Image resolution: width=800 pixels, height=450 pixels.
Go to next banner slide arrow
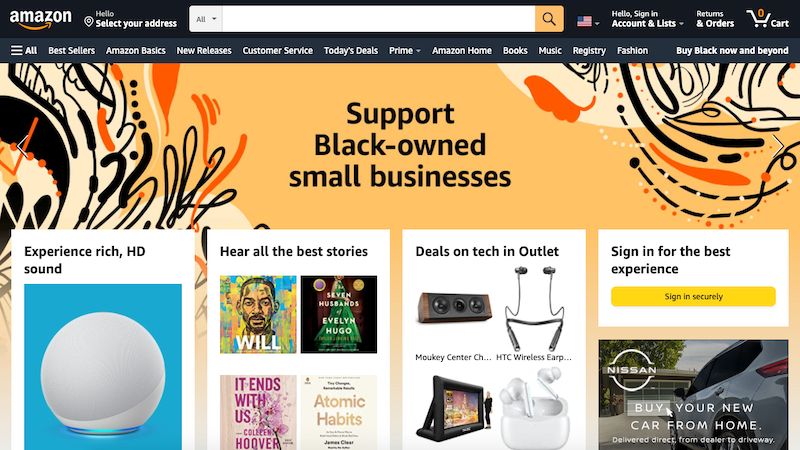(778, 146)
